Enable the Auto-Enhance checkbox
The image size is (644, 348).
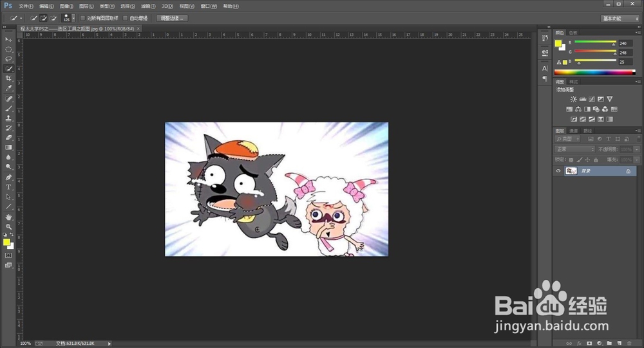(126, 18)
